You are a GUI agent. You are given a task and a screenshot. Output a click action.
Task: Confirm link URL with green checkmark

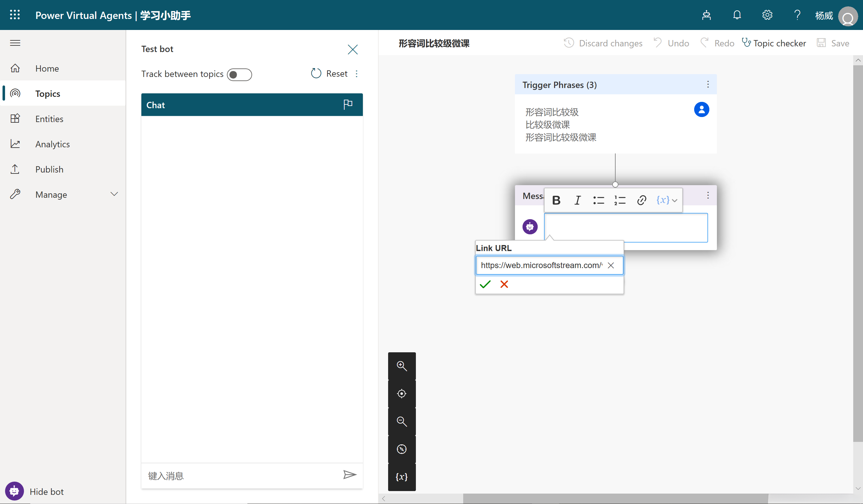tap(485, 284)
